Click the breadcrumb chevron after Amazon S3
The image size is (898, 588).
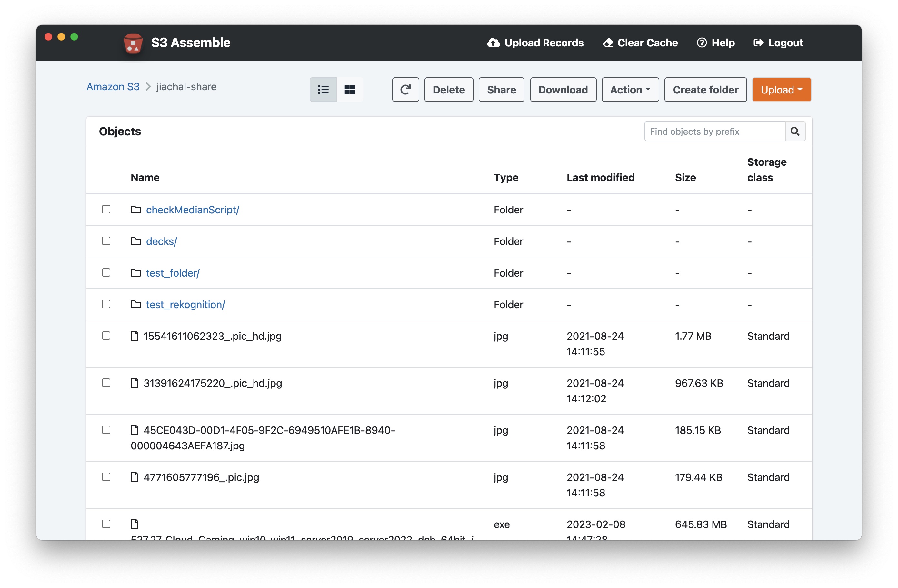pyautogui.click(x=148, y=87)
